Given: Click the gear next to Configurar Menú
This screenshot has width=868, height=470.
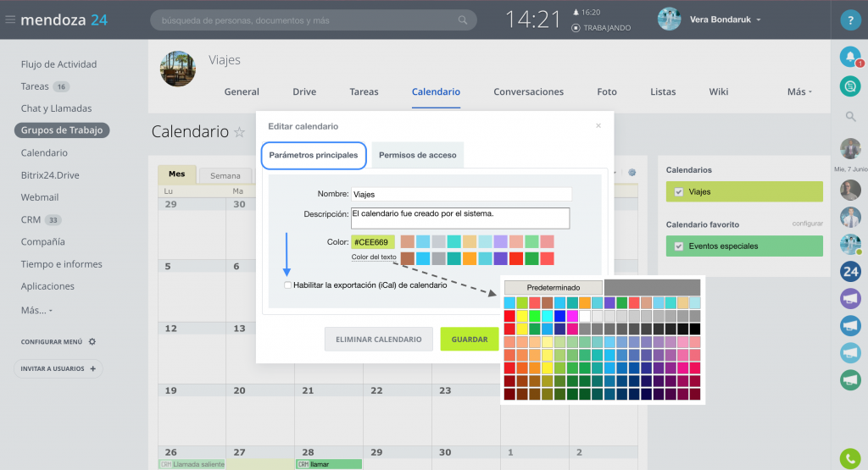Looking at the screenshot, I should pyautogui.click(x=92, y=342).
